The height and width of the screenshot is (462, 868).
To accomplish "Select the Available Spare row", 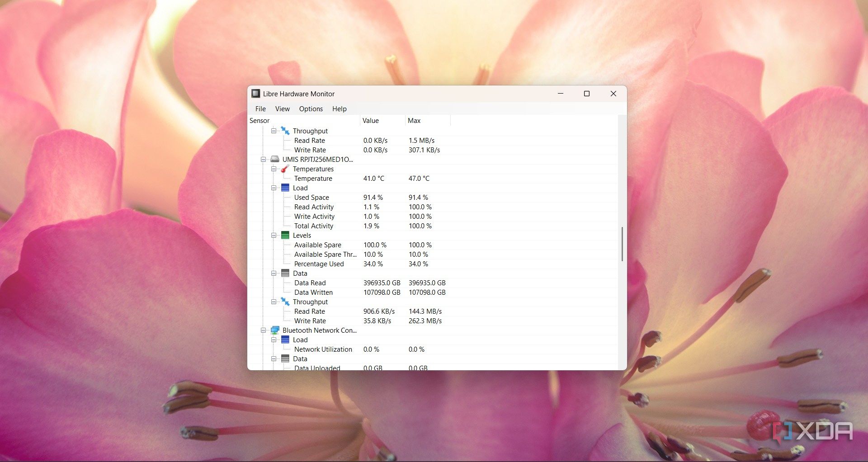I will point(433,245).
